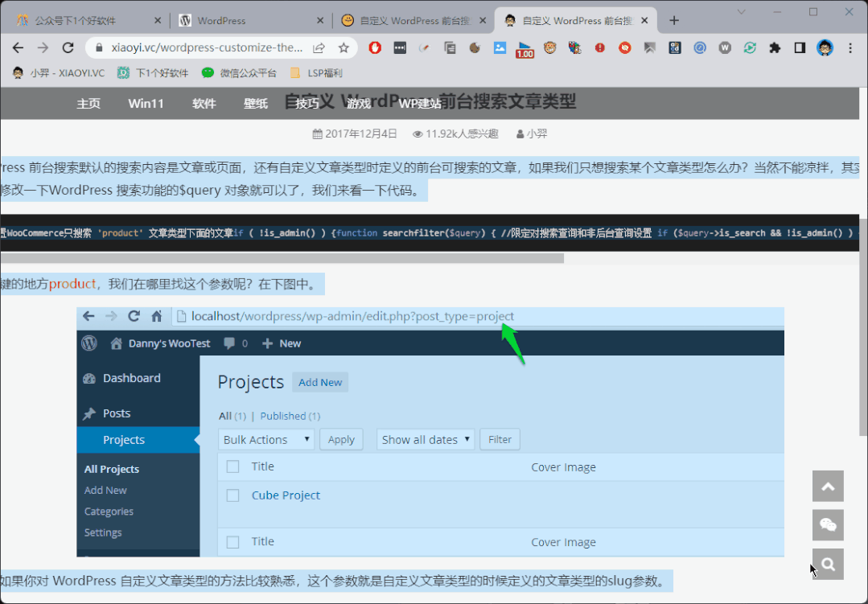This screenshot has width=868, height=604.
Task: Click the 微信公众平台 bookmark
Action: (240, 73)
